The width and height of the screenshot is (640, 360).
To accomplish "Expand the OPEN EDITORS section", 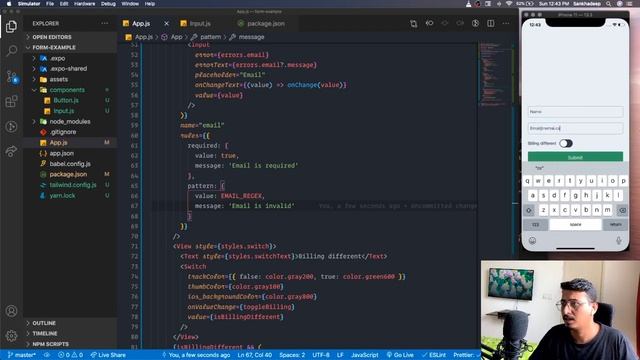I will 70,37.
